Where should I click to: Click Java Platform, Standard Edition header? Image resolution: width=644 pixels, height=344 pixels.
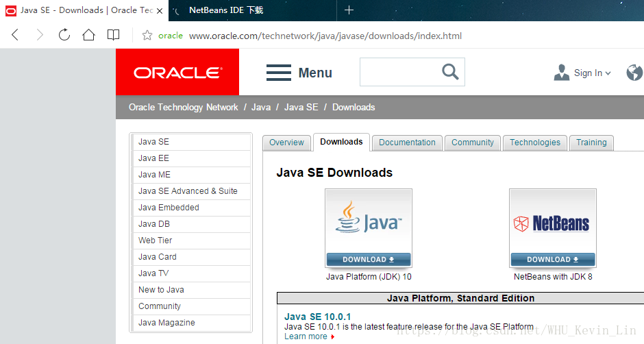point(460,298)
